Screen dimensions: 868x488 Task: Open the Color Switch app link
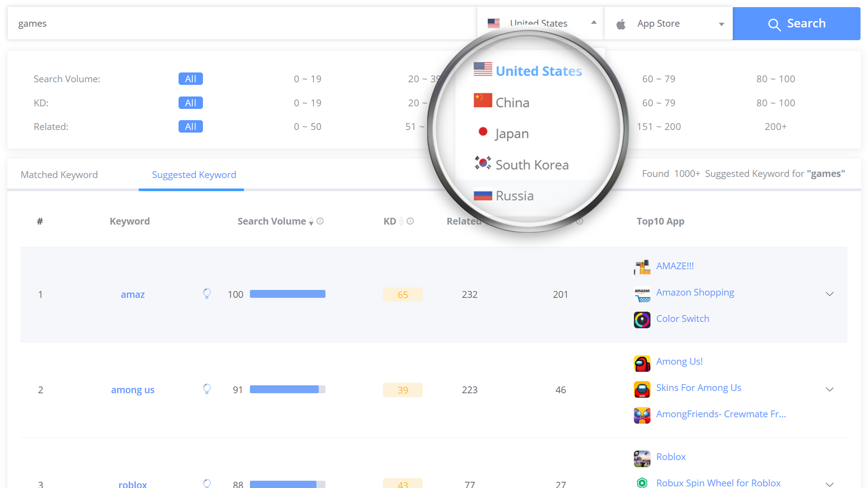tap(683, 319)
